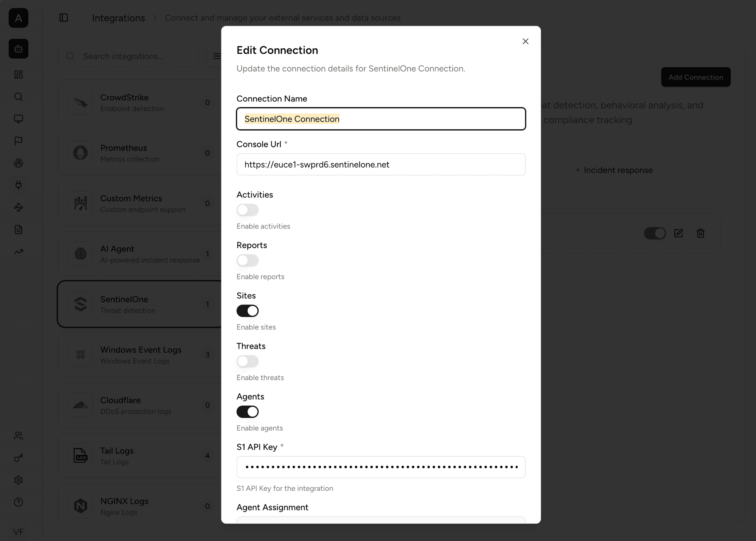Click the app logo A icon
The width and height of the screenshot is (756, 541).
click(19, 18)
